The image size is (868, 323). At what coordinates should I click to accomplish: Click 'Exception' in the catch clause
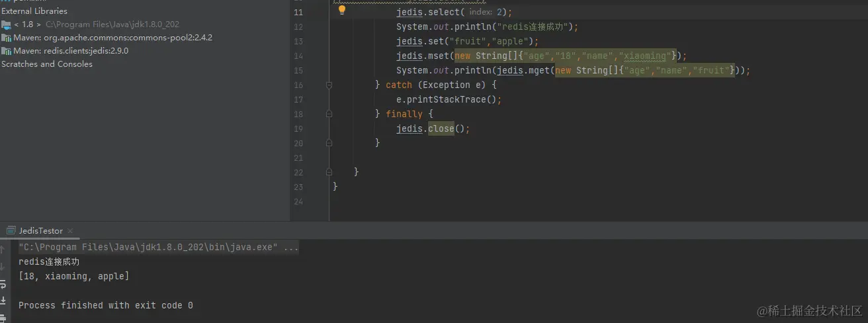[447, 85]
